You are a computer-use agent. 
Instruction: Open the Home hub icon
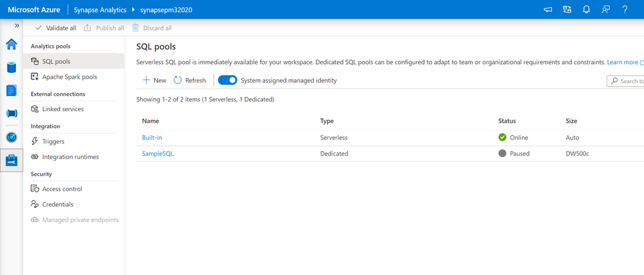12,44
